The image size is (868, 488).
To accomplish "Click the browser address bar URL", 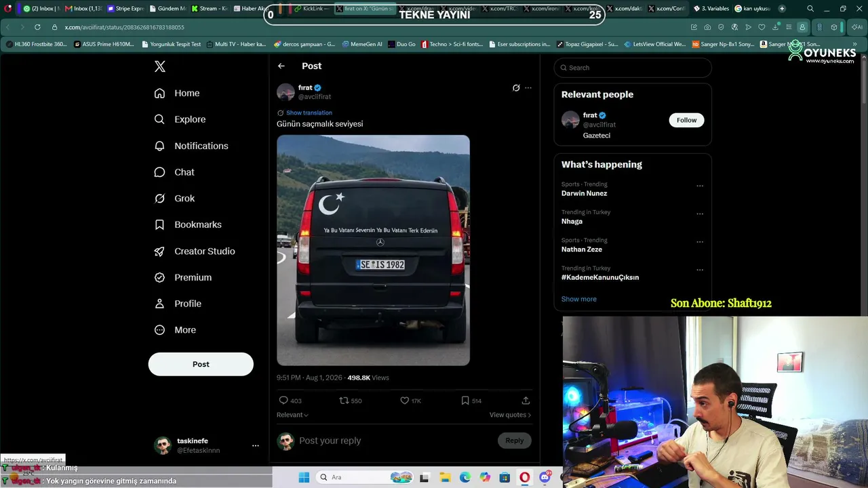I will tap(125, 27).
